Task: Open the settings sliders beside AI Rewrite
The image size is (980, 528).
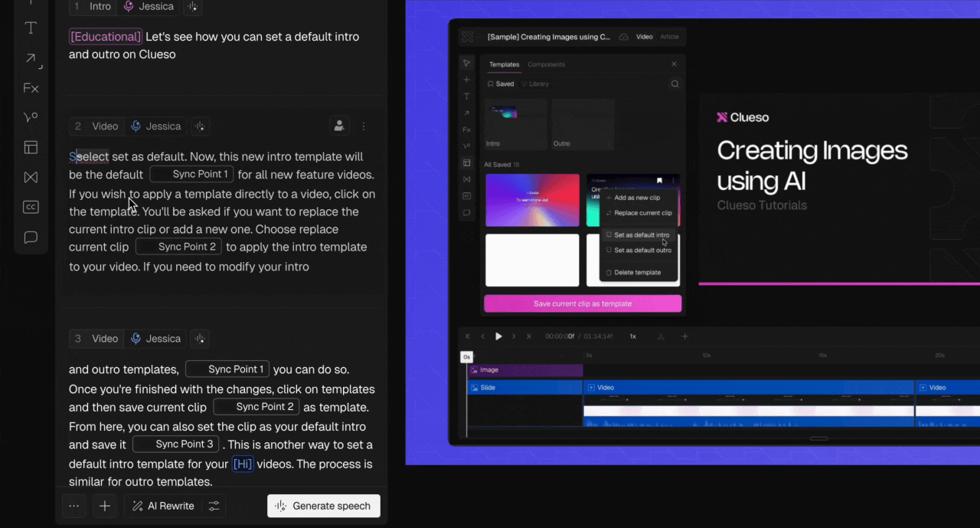Action: [x=214, y=506]
